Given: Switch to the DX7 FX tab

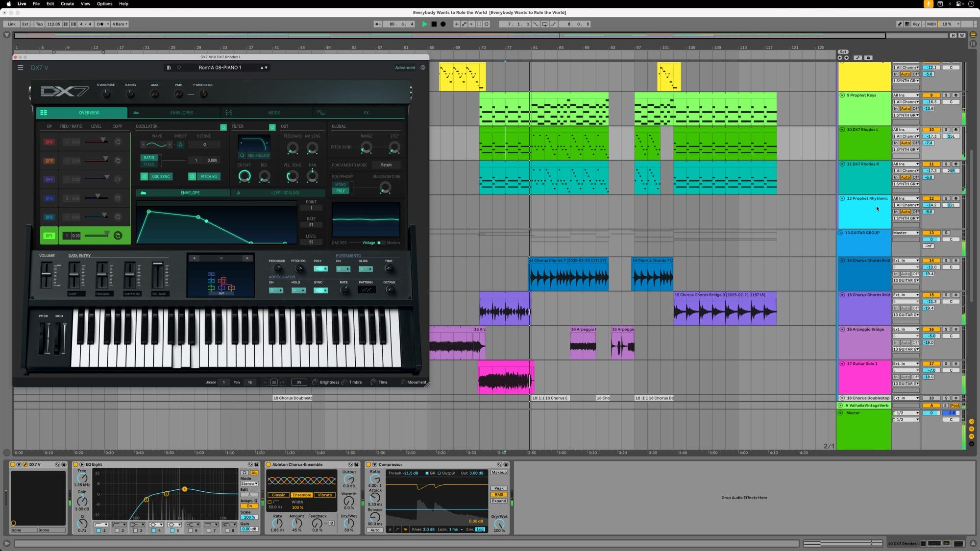Looking at the screenshot, I should click(x=359, y=113).
